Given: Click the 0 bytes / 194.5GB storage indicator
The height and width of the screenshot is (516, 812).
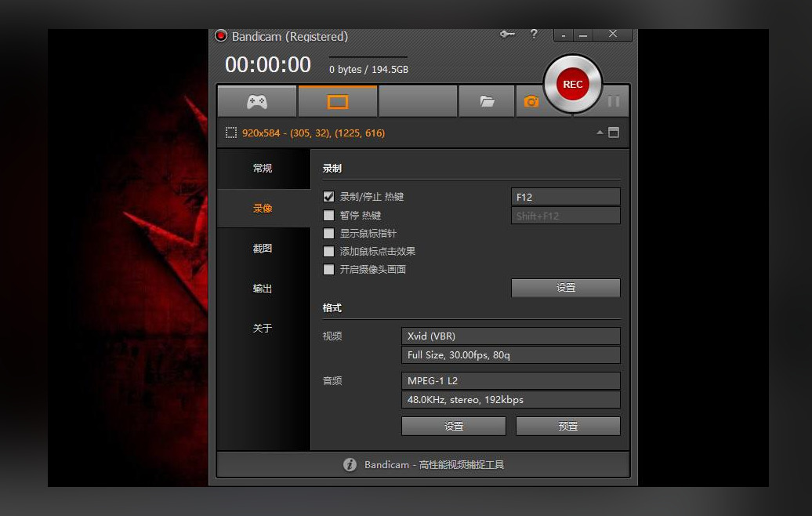Looking at the screenshot, I should 368,70.
